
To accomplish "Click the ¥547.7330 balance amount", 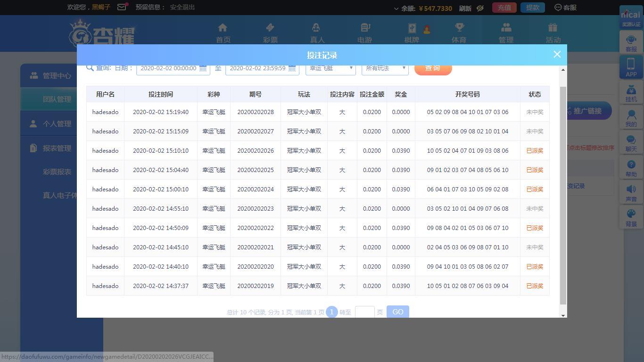I will pos(436,8).
